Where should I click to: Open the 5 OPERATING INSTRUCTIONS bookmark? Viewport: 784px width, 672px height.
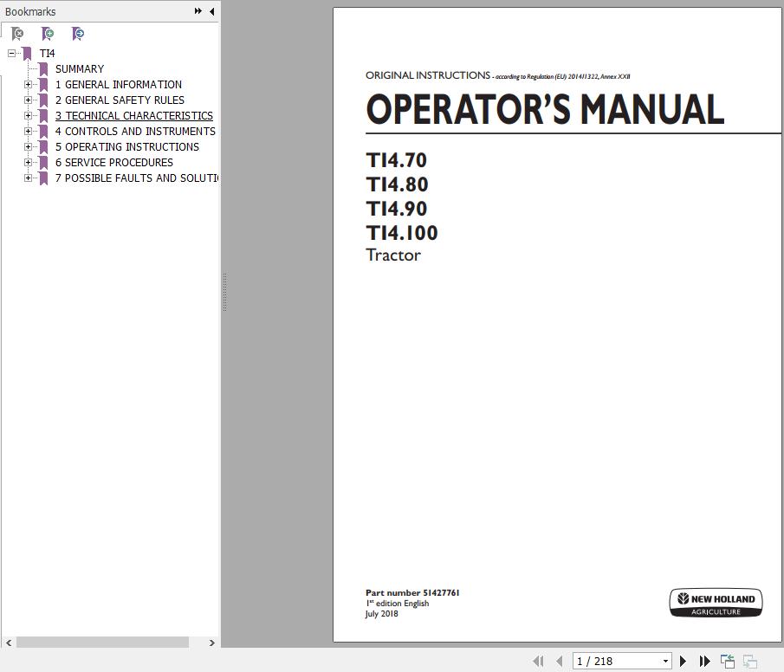[127, 146]
